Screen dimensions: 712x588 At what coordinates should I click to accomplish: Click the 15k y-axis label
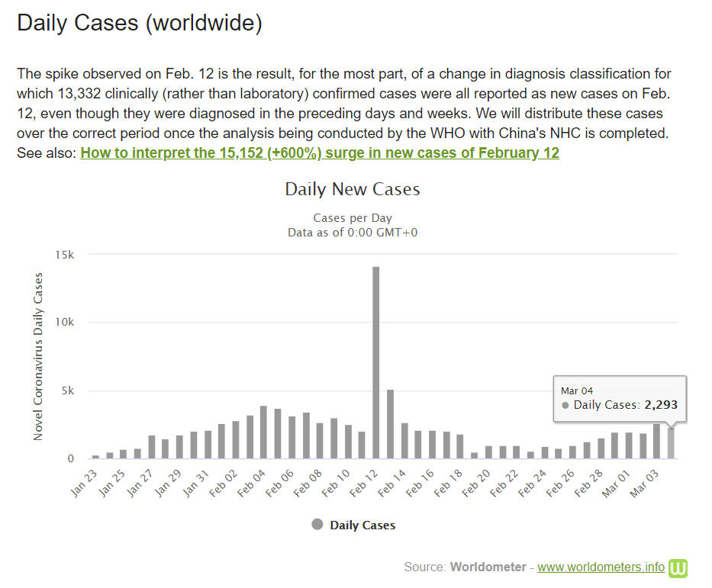64,254
